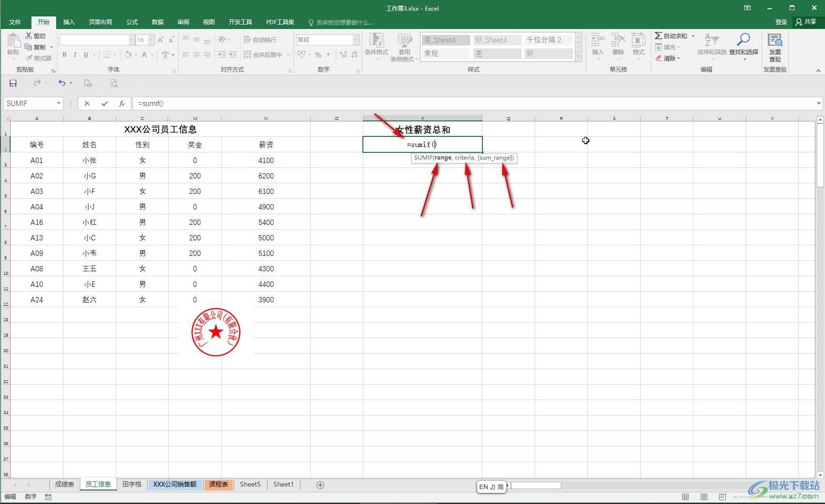
Task: Switch to the Page Layout tab
Action: [x=100, y=22]
